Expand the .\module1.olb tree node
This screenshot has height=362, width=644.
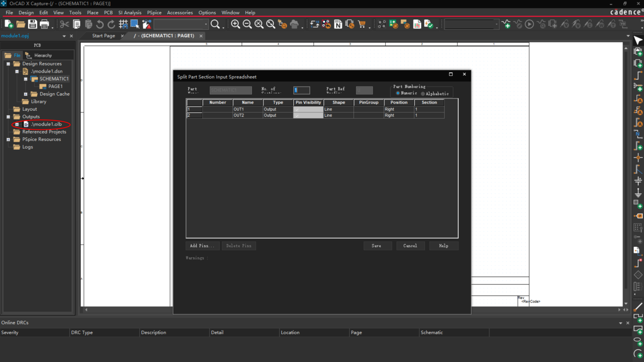[x=17, y=124]
